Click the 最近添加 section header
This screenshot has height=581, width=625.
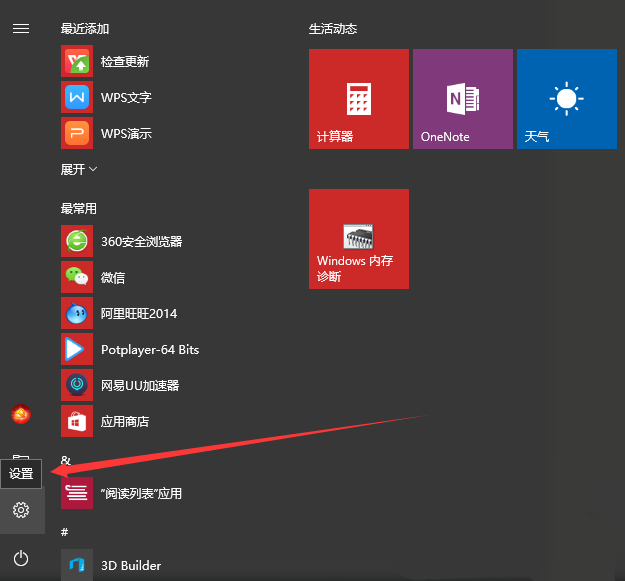pyautogui.click(x=85, y=29)
